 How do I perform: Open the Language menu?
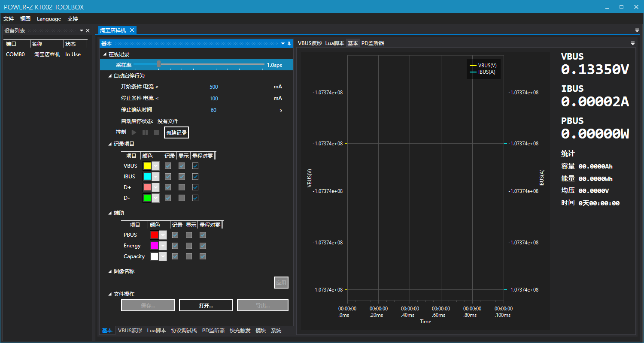tap(49, 19)
